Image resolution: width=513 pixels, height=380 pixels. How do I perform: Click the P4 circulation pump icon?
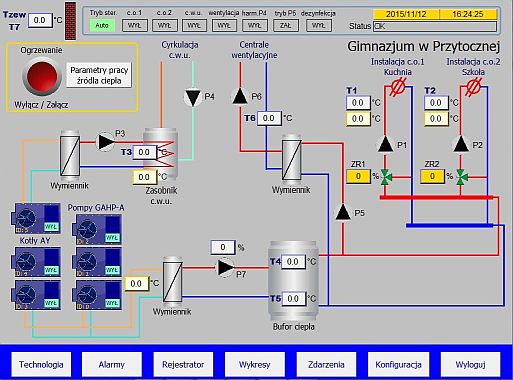click(193, 97)
